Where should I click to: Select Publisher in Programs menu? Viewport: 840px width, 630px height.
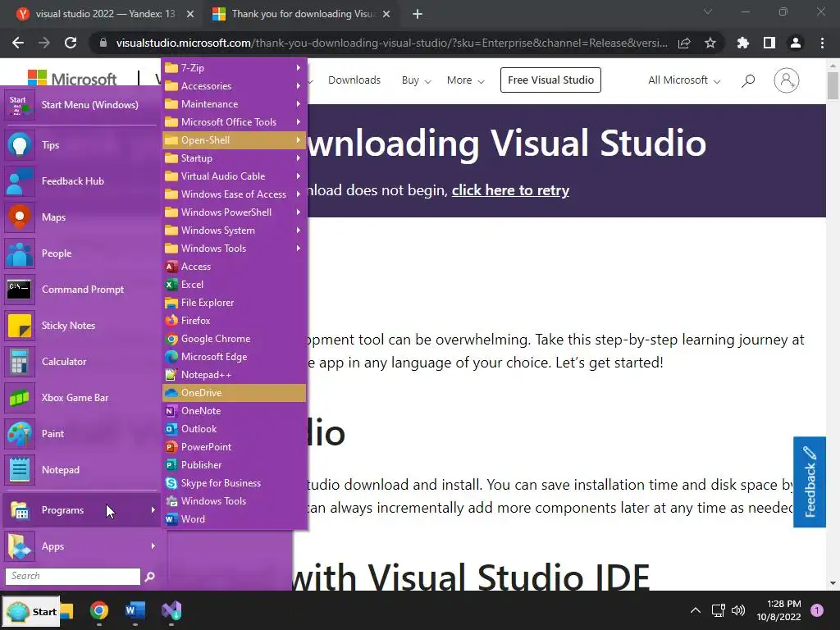[x=234, y=465]
